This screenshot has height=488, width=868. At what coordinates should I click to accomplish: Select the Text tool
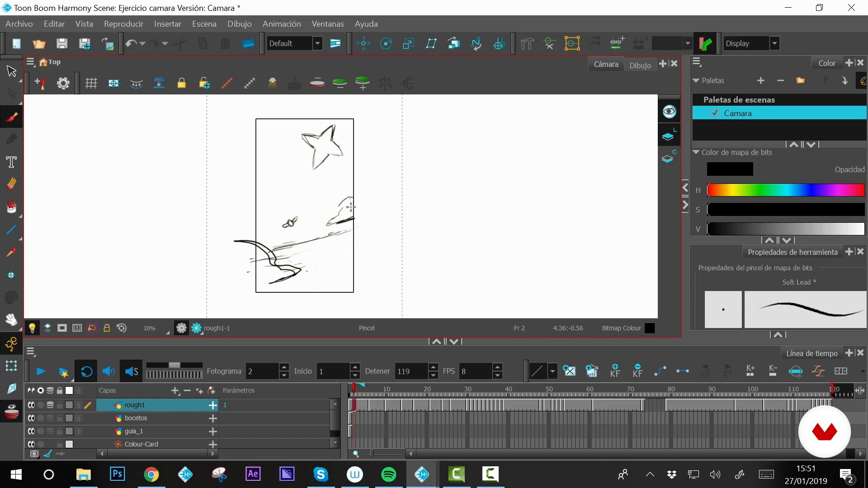[11, 162]
